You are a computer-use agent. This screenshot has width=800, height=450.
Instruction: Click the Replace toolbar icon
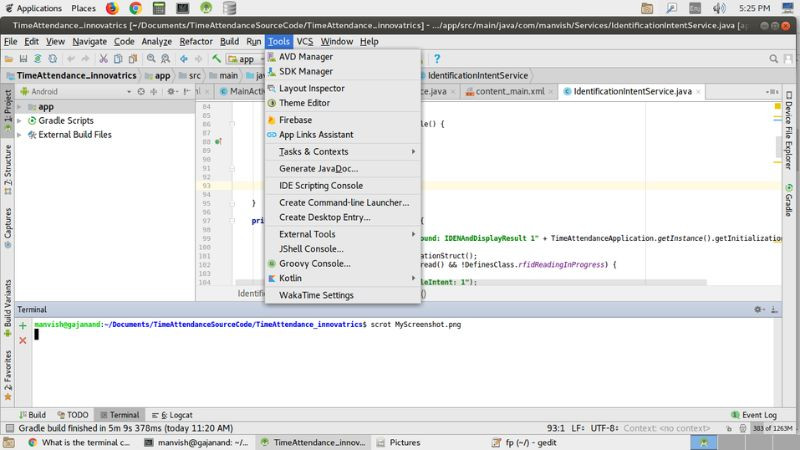pos(165,59)
